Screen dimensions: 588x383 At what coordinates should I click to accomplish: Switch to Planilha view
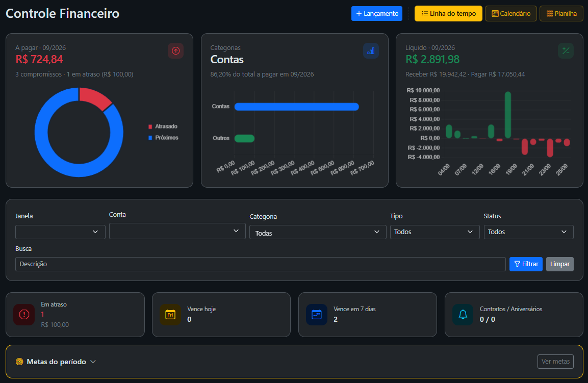point(561,13)
